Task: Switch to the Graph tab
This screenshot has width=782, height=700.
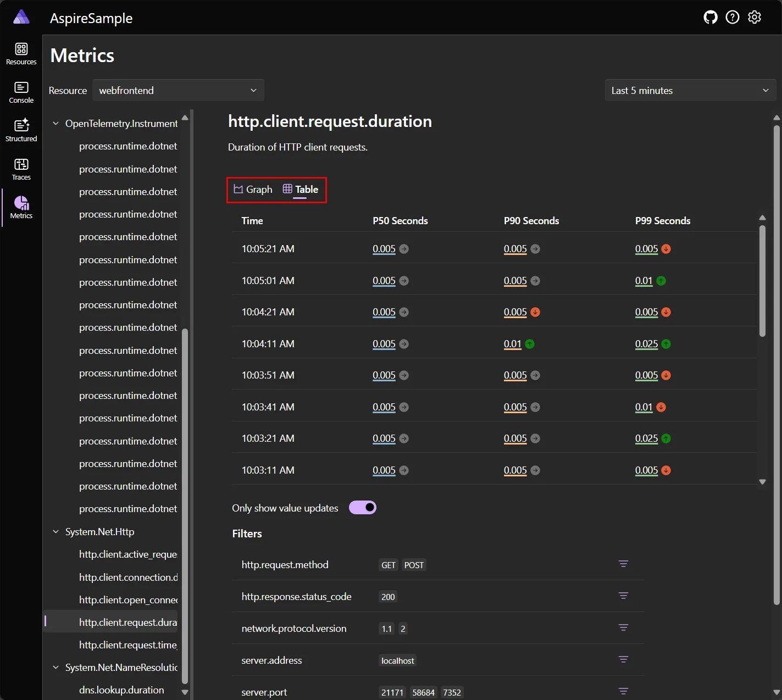Action: [252, 189]
